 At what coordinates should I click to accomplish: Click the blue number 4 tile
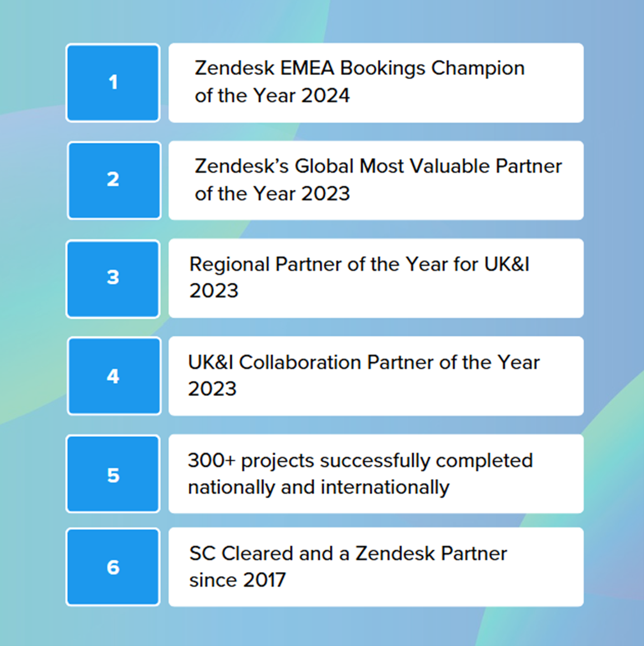[x=114, y=376]
